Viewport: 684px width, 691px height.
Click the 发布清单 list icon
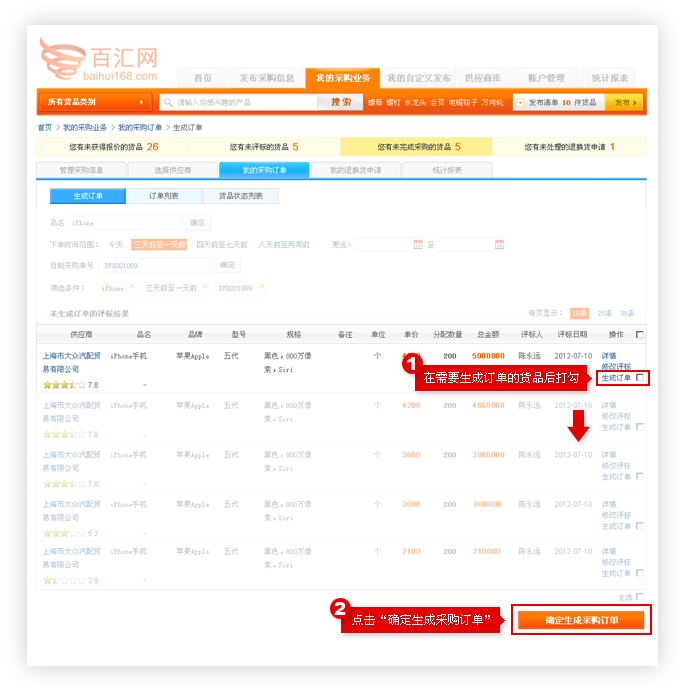(520, 102)
